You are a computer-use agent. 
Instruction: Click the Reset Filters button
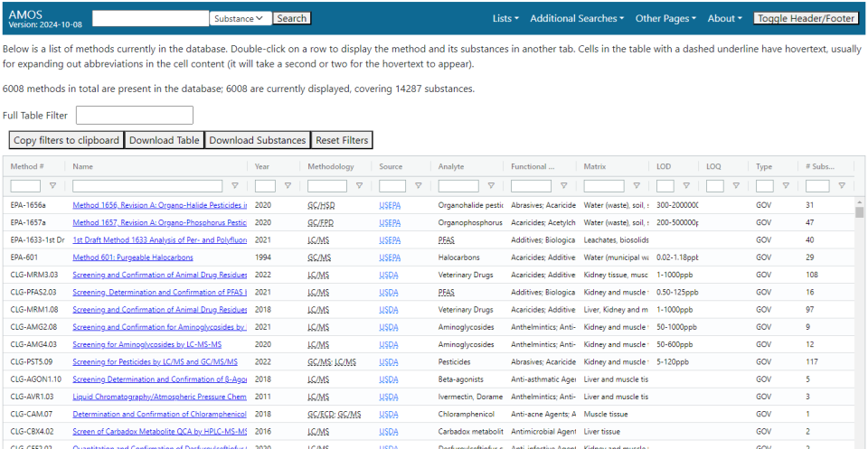pyautogui.click(x=342, y=140)
